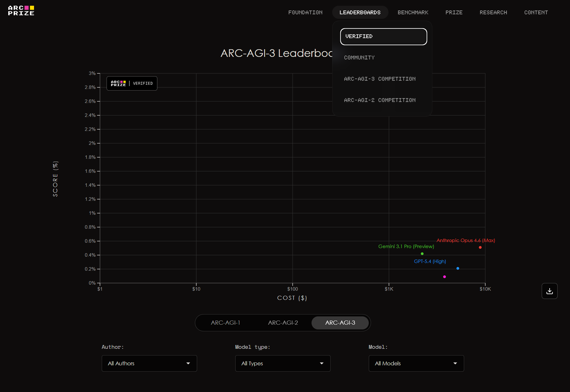The height and width of the screenshot is (392, 570).
Task: Switch to the ARC-AGI-1 tab
Action: (x=225, y=323)
